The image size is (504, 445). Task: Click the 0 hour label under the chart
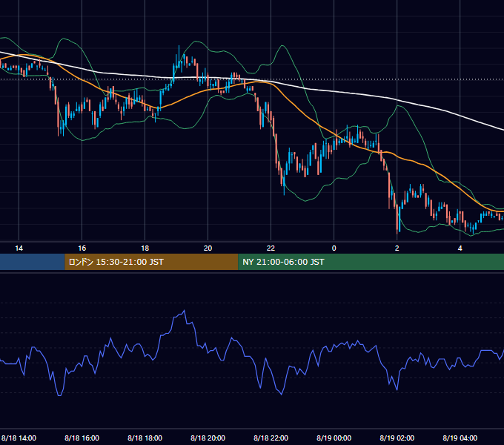pyautogui.click(x=334, y=248)
